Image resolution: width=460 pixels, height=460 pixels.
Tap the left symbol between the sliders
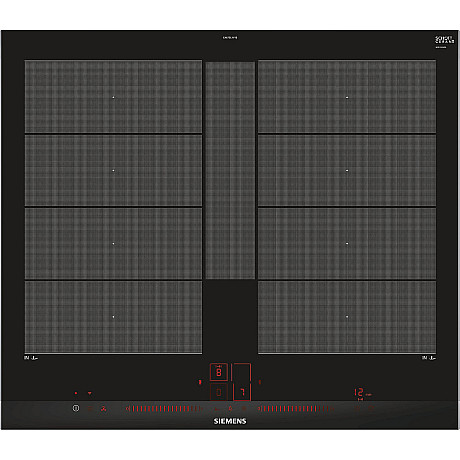[x=217, y=408]
